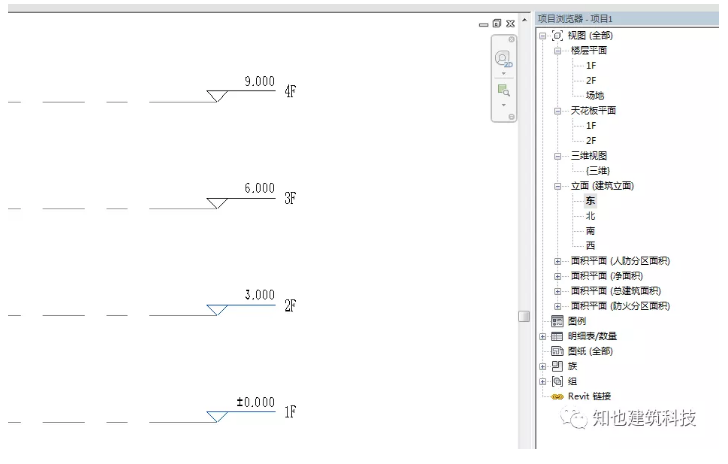728x464 pixels.
Task: Expand the 明细表/数量 node
Action: pyautogui.click(x=542, y=337)
